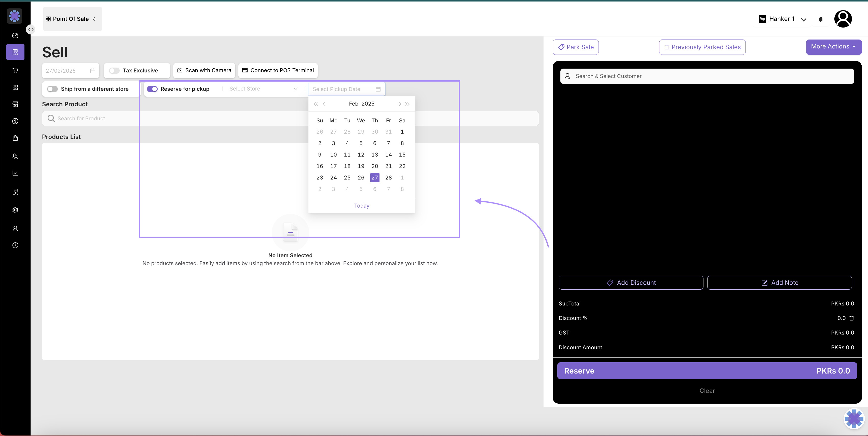
Task: Go to next month in calendar
Action: point(400,104)
